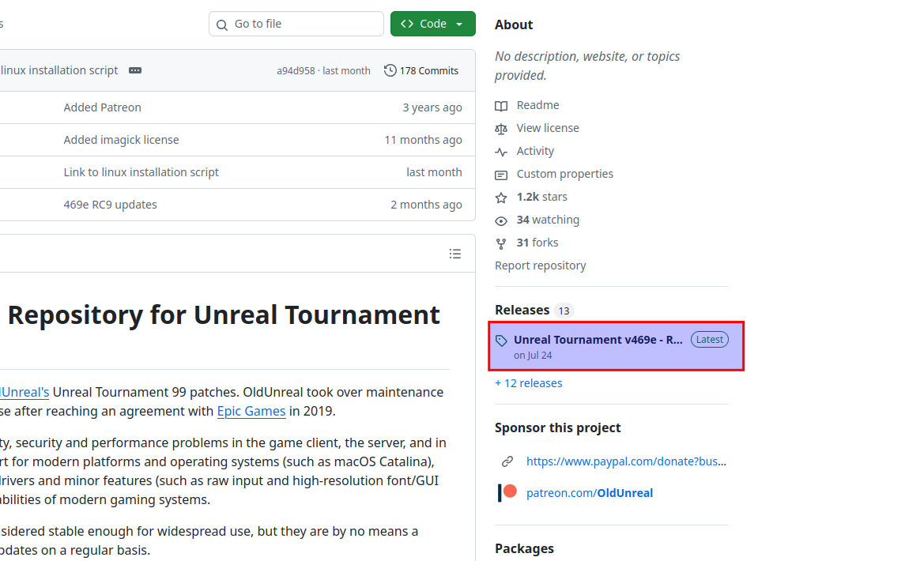Image resolution: width=924 pixels, height=561 pixels.
Task: Open the README outline list icon
Action: point(455,254)
